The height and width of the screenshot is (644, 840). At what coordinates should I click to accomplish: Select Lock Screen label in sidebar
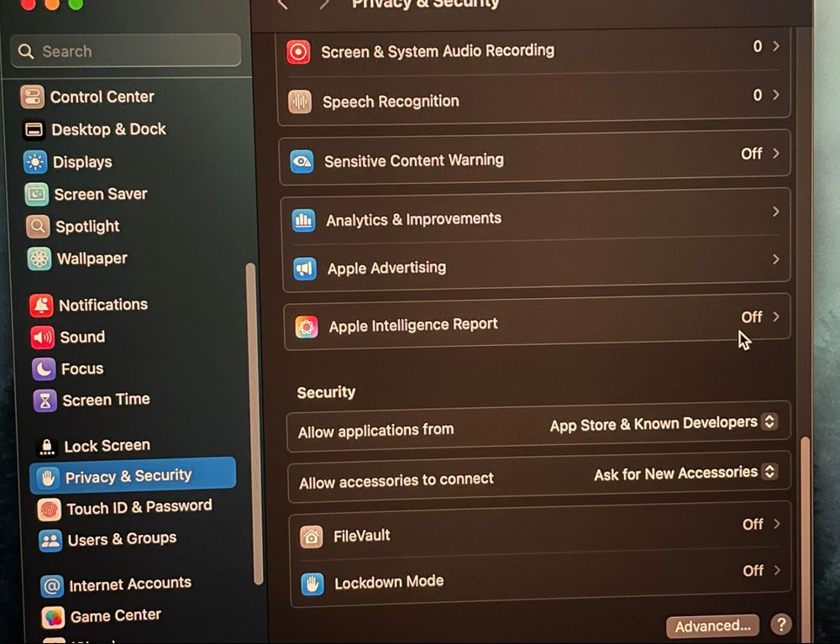point(108,445)
